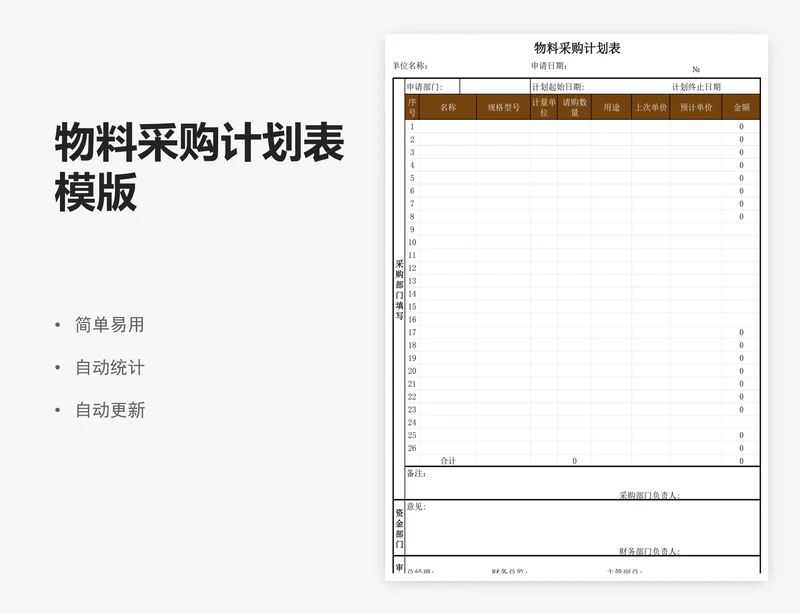800x613 pixels.
Task: Click the 财务部门负责人 signature label
Action: click(649, 551)
